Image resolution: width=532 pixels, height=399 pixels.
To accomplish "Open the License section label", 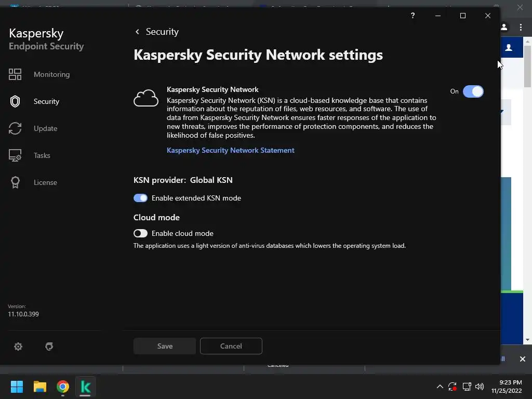I will 45,182.
